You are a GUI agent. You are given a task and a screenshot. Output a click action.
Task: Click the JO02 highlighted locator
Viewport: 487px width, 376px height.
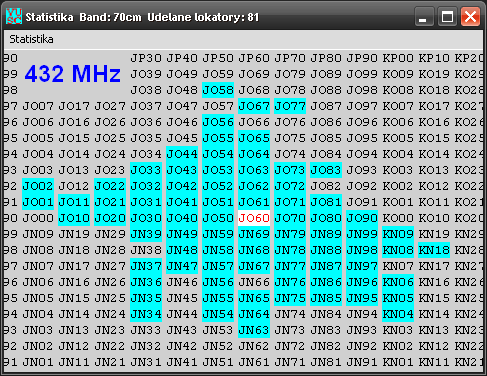38,186
